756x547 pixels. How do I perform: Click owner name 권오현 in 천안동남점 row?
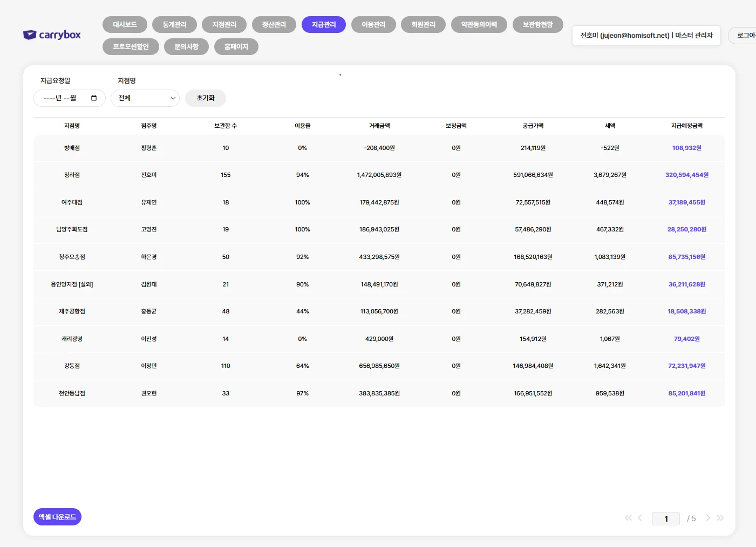149,393
